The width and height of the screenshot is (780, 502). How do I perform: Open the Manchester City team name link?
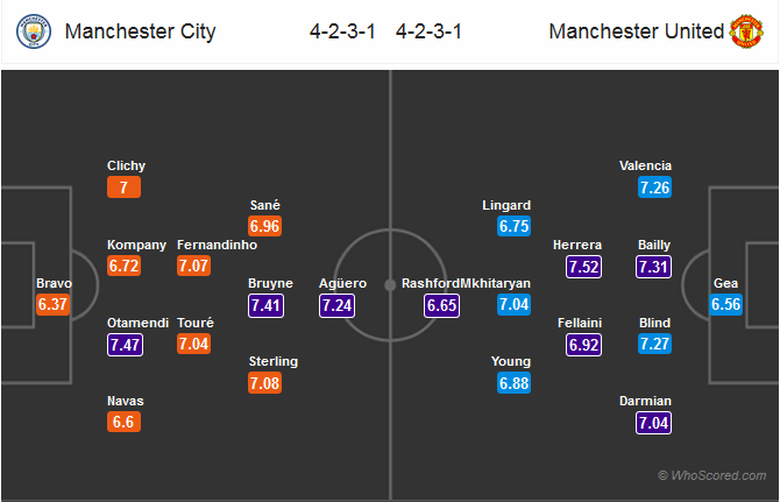pyautogui.click(x=140, y=31)
